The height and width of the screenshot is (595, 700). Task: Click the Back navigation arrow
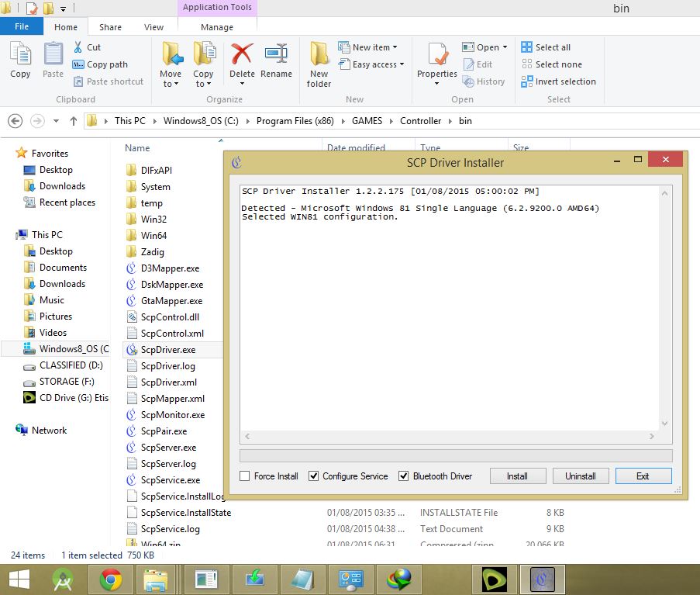tap(16, 120)
